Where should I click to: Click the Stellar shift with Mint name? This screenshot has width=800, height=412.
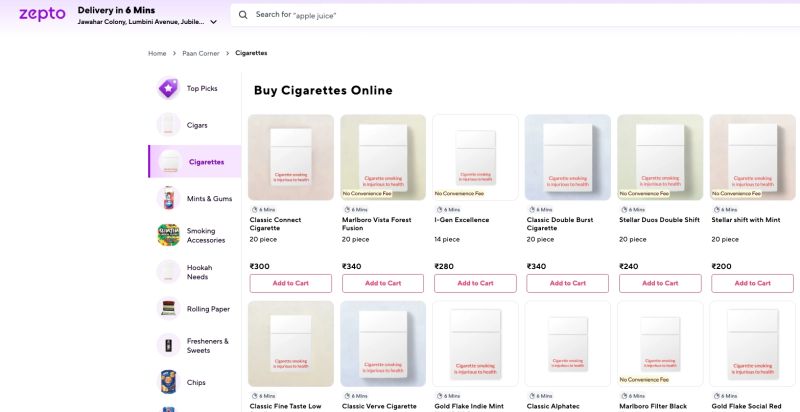point(746,220)
